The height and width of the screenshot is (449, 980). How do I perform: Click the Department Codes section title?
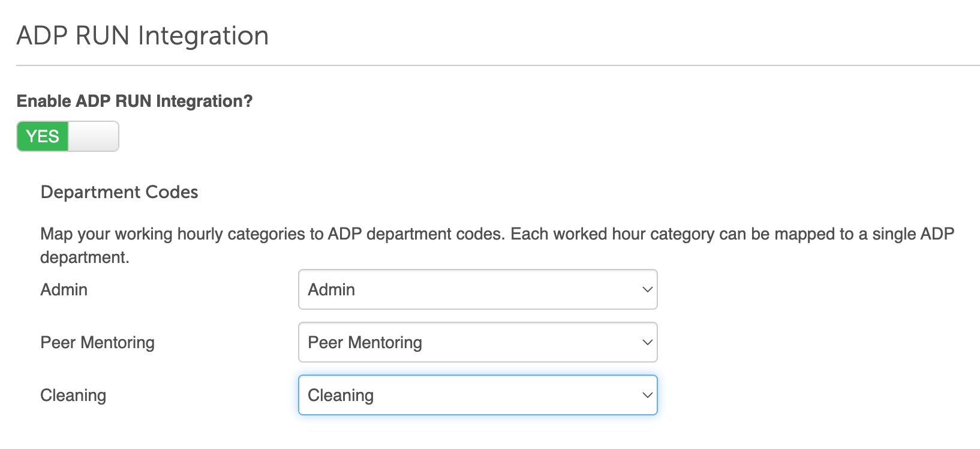(x=119, y=192)
